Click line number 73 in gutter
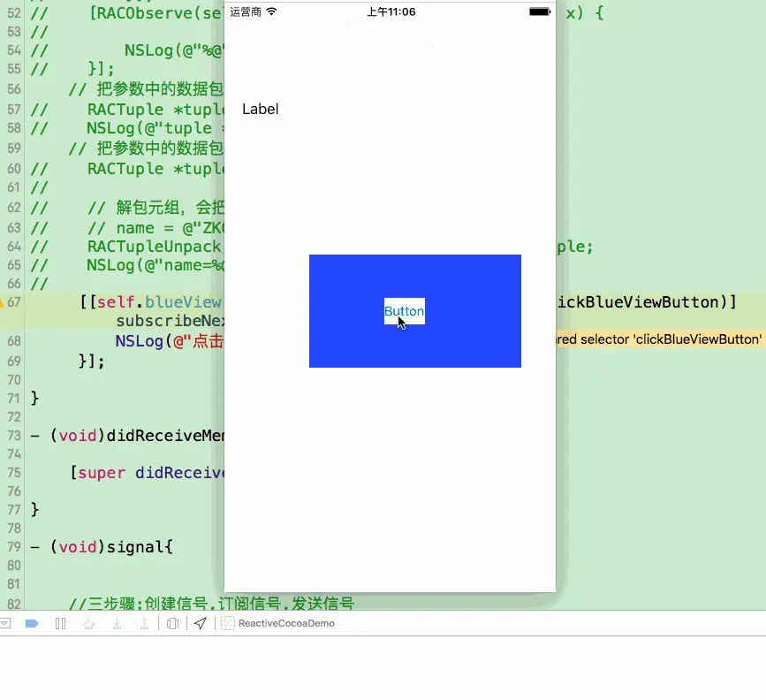Image resolution: width=766 pixels, height=700 pixels. (x=14, y=436)
